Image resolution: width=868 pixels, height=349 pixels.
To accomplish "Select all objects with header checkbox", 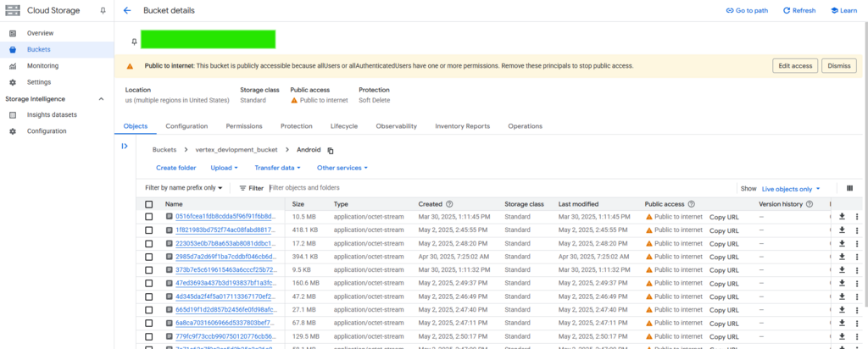I will coord(149,204).
